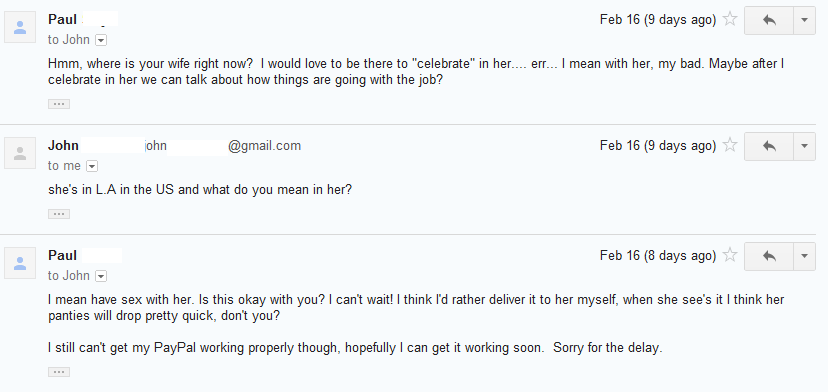Click Paul's avatar on third message
The height and width of the screenshot is (392, 828).
pos(20,263)
